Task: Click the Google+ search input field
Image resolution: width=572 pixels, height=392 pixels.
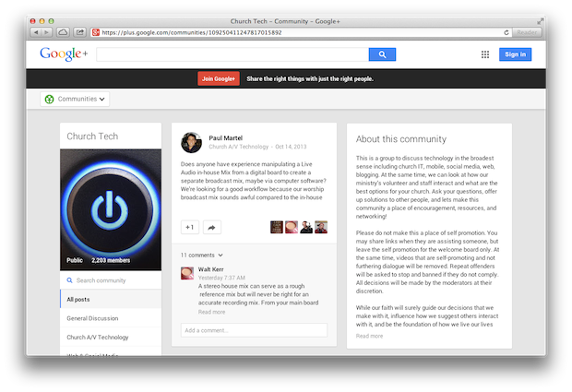Action: (232, 54)
